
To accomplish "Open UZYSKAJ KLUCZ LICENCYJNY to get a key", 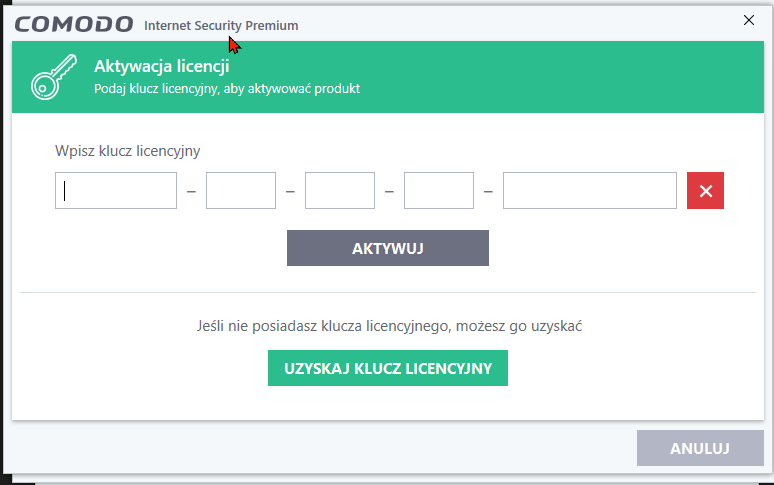I will tap(388, 368).
